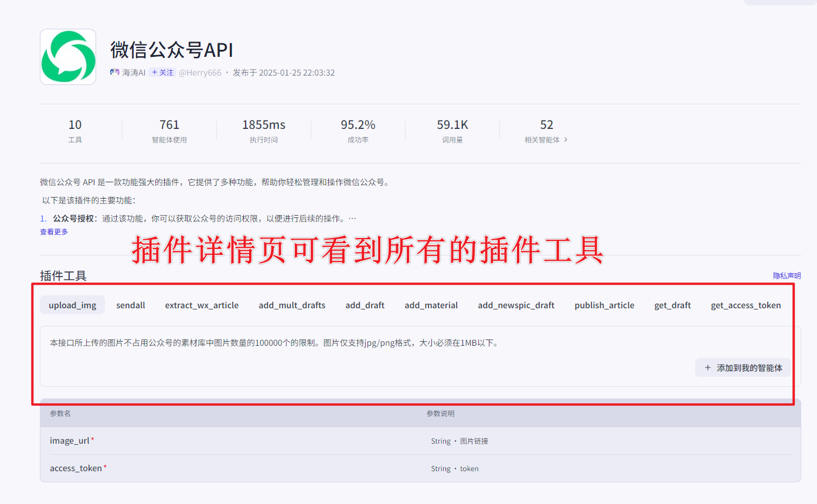Click the 插件工具 section heading
The image size is (817, 504).
63,275
